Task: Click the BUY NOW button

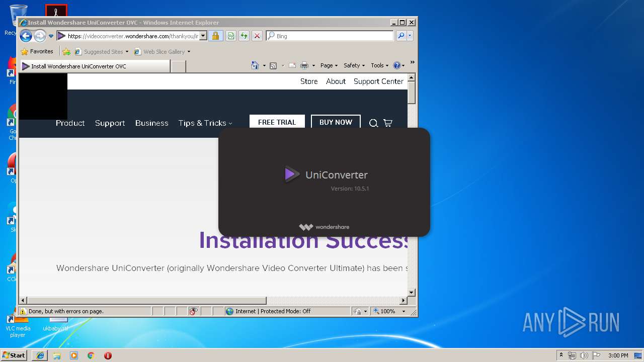Action: 336,122
